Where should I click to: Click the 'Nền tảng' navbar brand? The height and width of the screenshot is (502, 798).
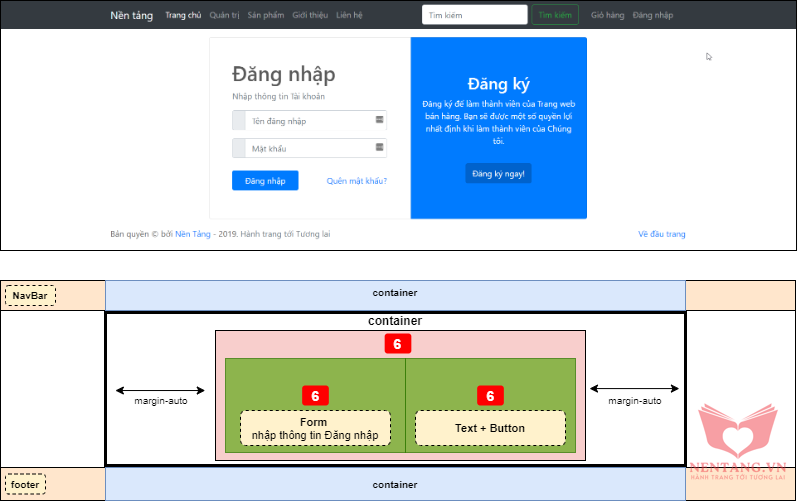click(133, 15)
